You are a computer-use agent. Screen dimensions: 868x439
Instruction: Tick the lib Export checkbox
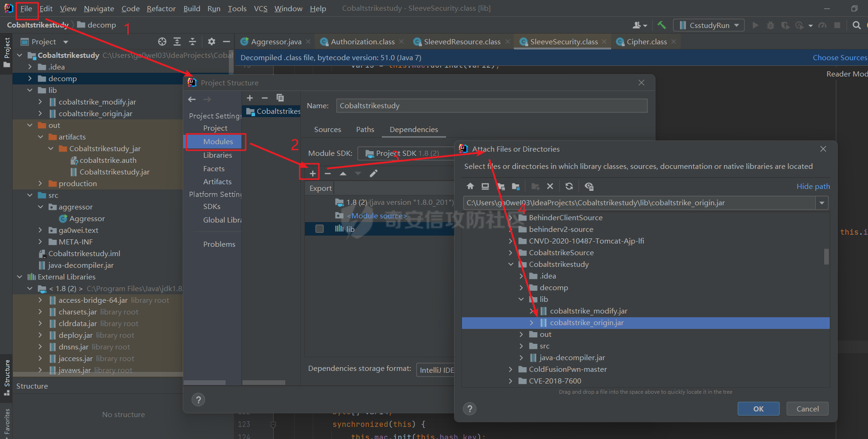pyautogui.click(x=319, y=229)
